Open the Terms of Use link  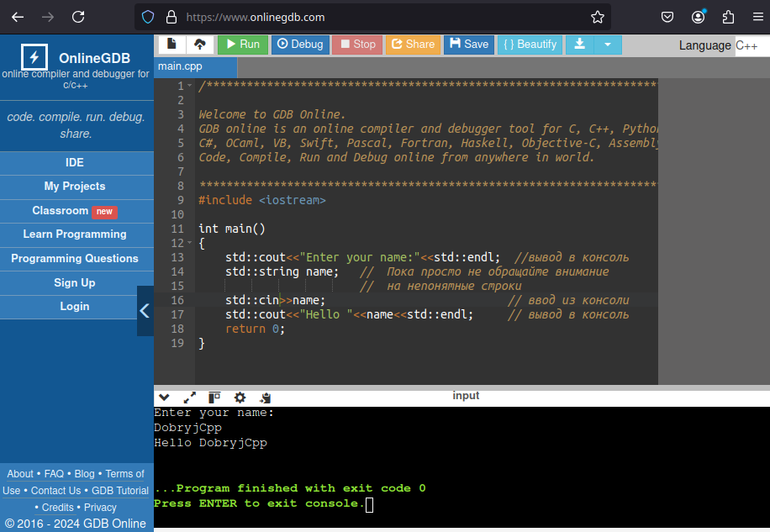pos(124,474)
